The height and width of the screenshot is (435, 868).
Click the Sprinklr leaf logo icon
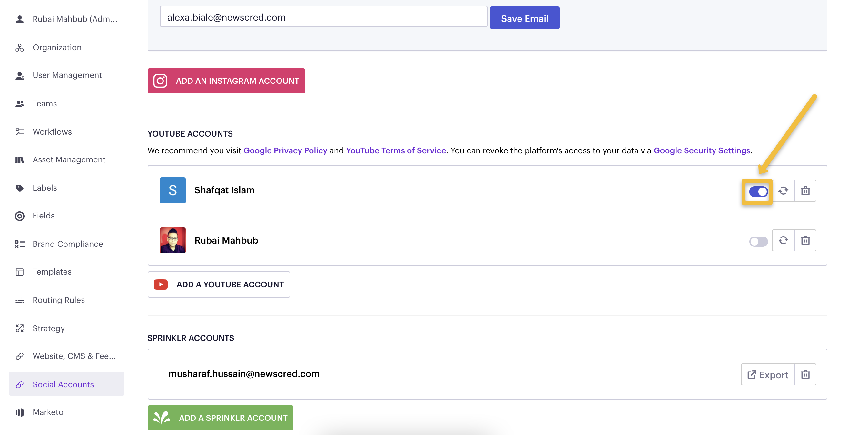[162, 418]
